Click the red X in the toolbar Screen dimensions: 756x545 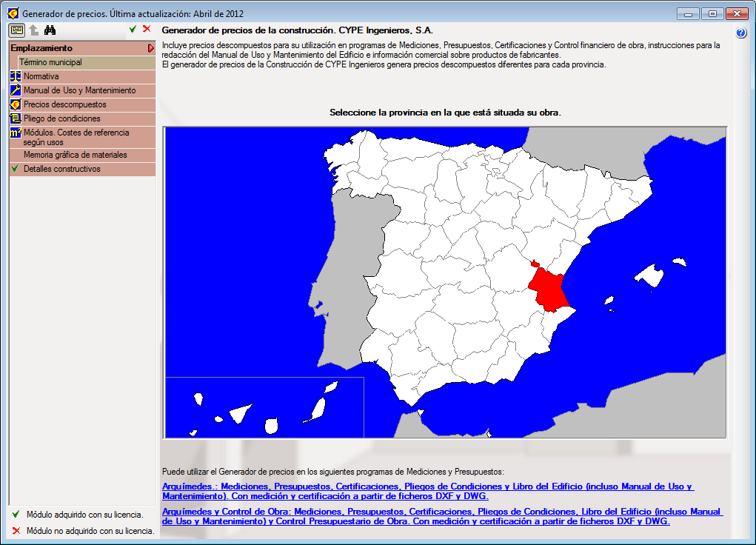pyautogui.click(x=147, y=29)
